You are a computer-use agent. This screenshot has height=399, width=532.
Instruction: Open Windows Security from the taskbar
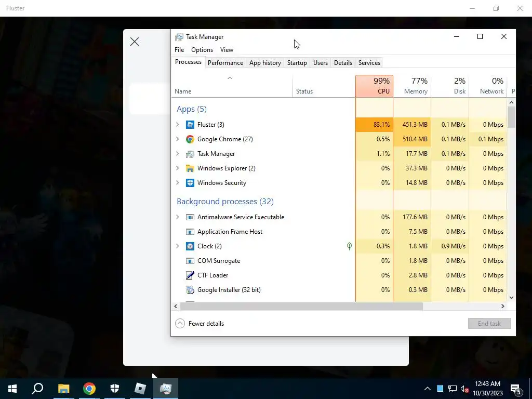tap(115, 389)
